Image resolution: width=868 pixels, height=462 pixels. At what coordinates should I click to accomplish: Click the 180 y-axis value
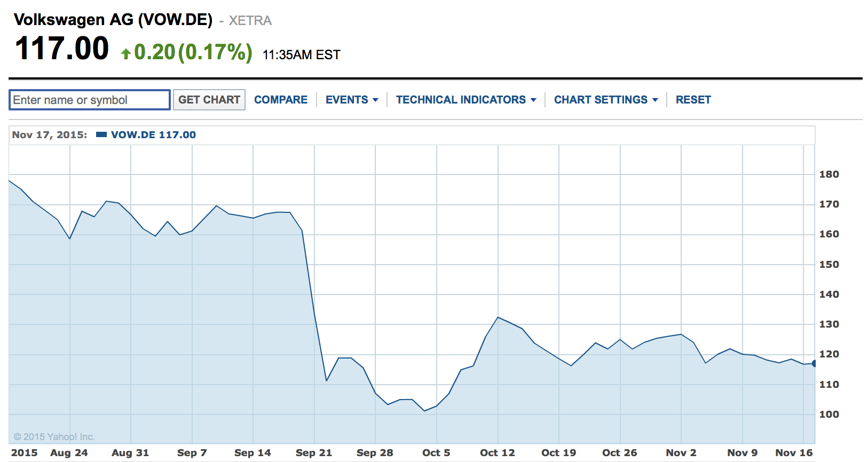tap(829, 174)
